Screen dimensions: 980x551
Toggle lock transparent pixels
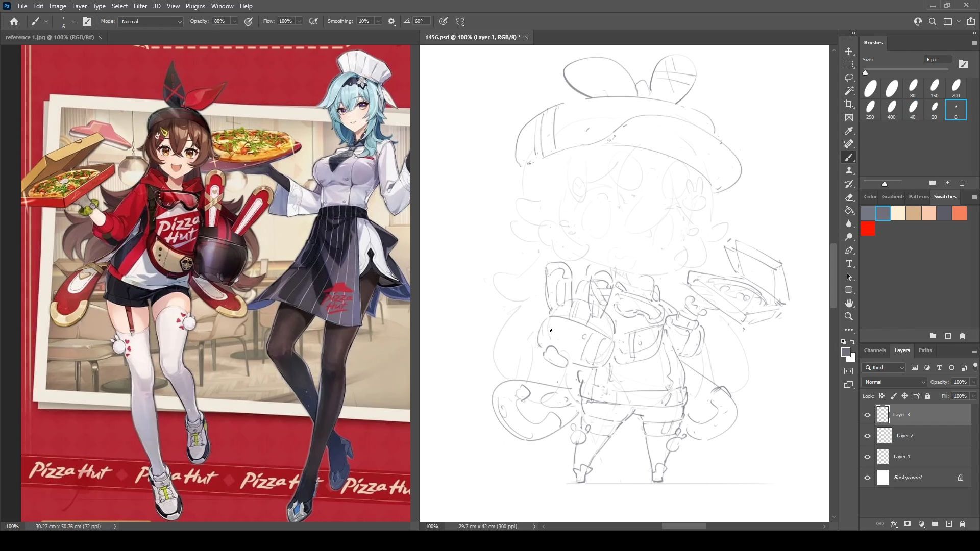click(882, 396)
